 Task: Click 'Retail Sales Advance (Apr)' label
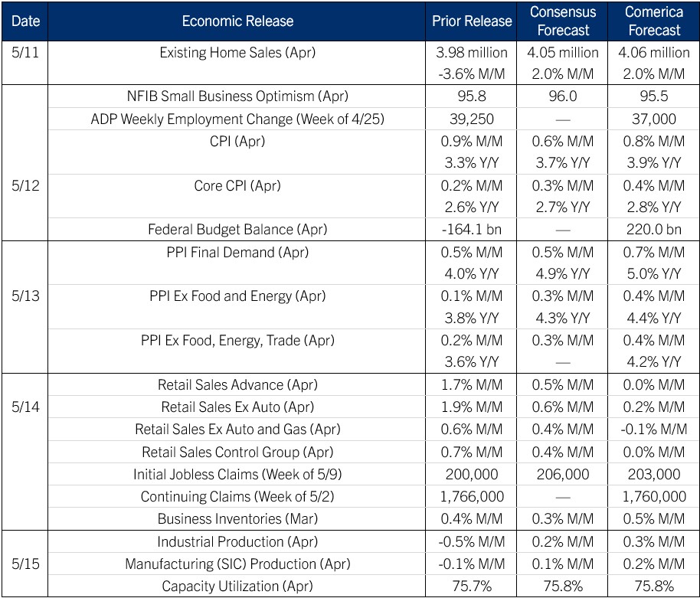click(x=237, y=384)
